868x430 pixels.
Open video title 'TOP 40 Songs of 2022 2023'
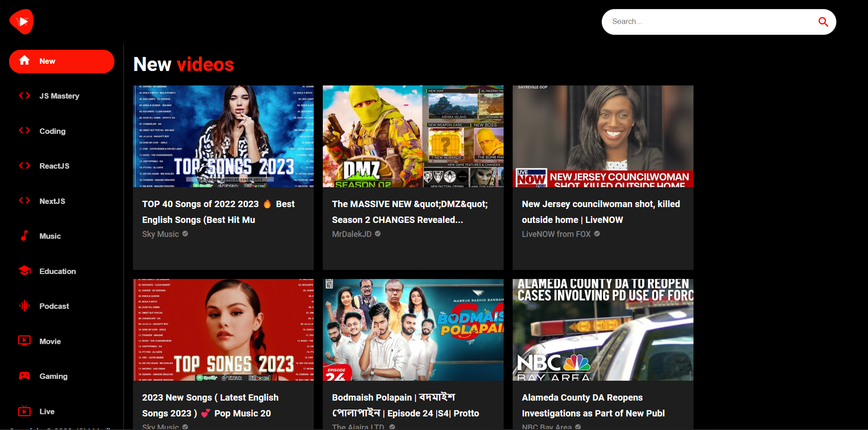[x=218, y=212]
